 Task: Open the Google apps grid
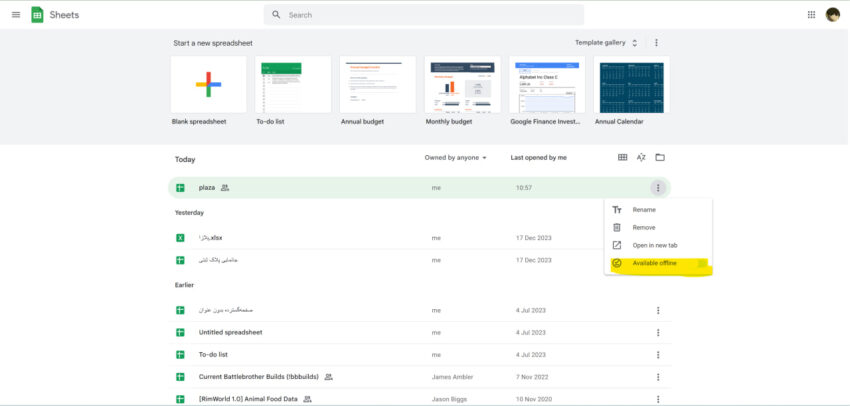[812, 15]
